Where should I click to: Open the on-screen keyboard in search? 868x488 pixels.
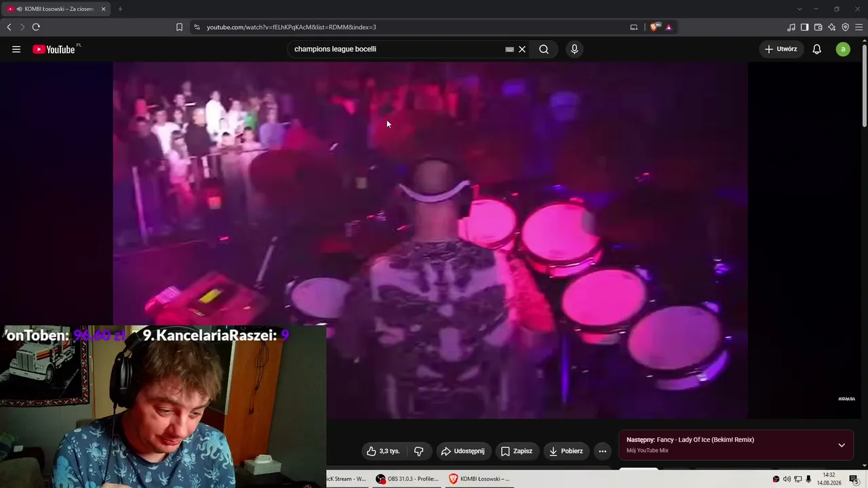click(509, 49)
